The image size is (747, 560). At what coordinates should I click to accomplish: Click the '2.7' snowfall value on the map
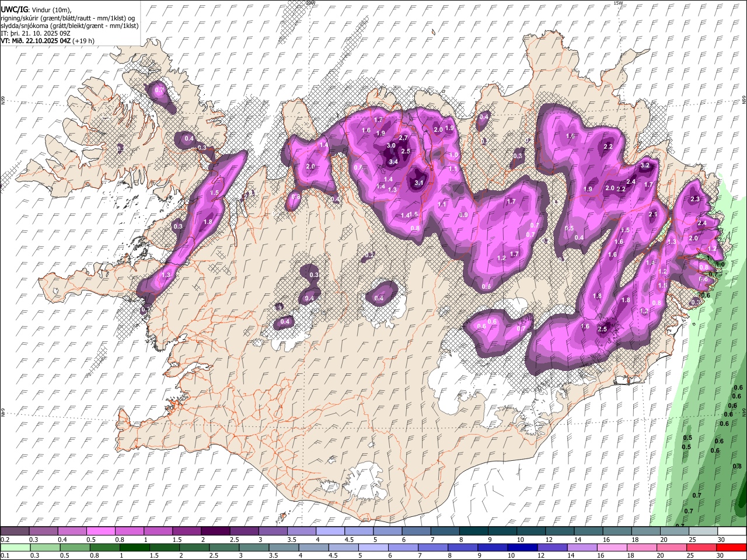click(403, 138)
